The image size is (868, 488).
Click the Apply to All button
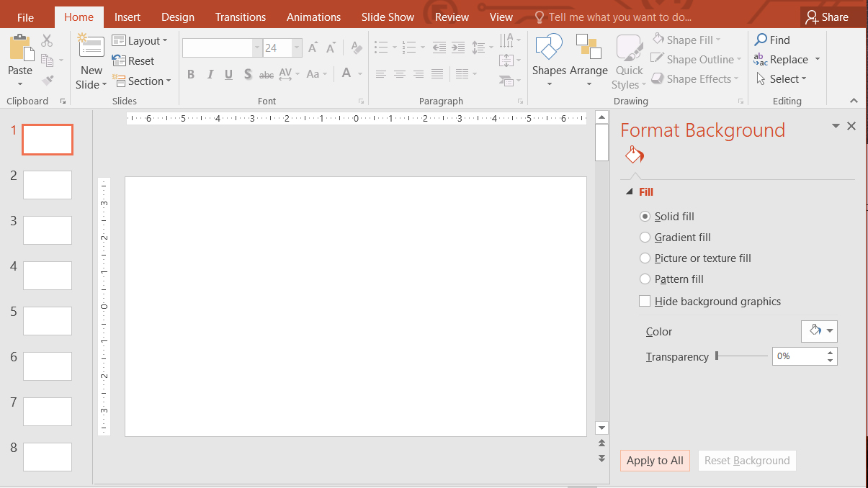point(655,461)
